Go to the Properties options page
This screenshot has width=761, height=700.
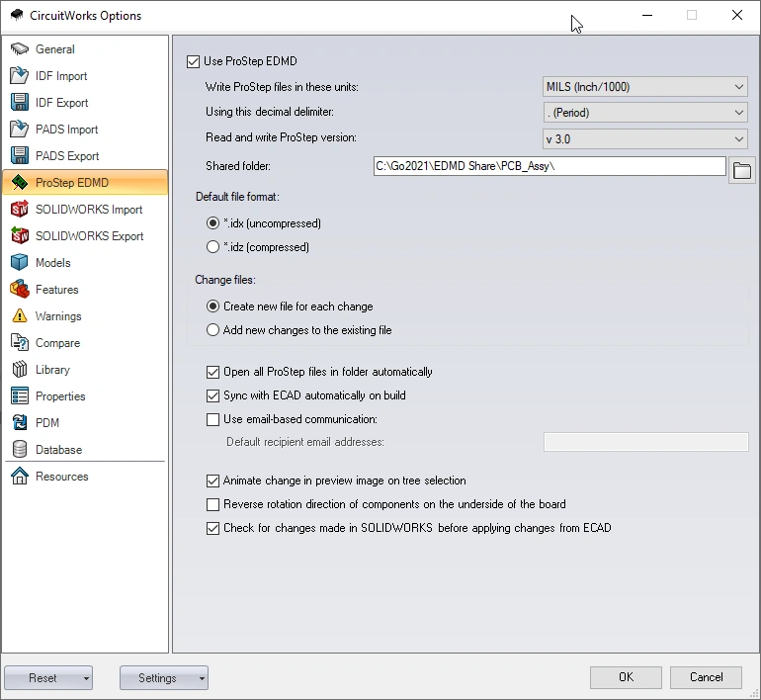click(x=60, y=396)
